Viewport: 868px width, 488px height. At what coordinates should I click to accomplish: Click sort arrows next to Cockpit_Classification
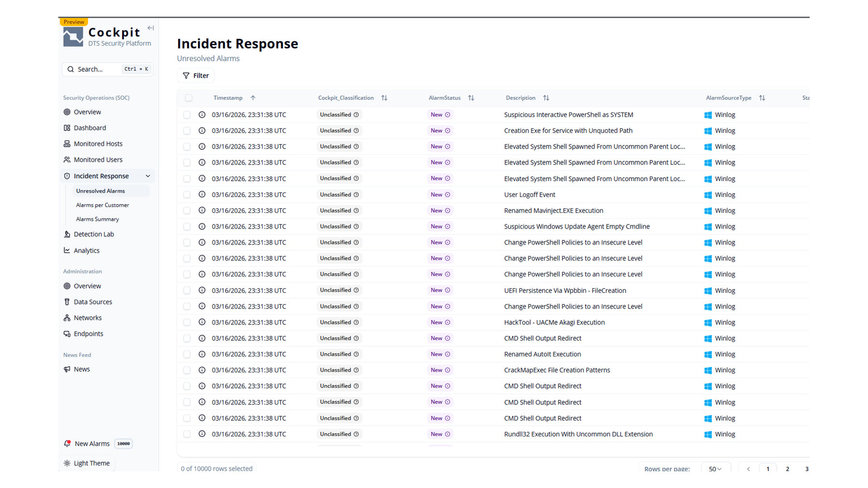[x=384, y=98]
